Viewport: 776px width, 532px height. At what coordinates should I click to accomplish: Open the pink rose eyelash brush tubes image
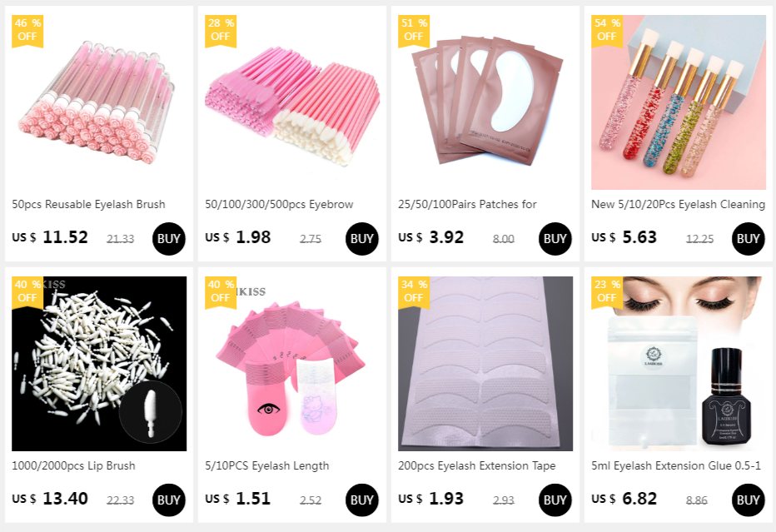[x=99, y=102]
